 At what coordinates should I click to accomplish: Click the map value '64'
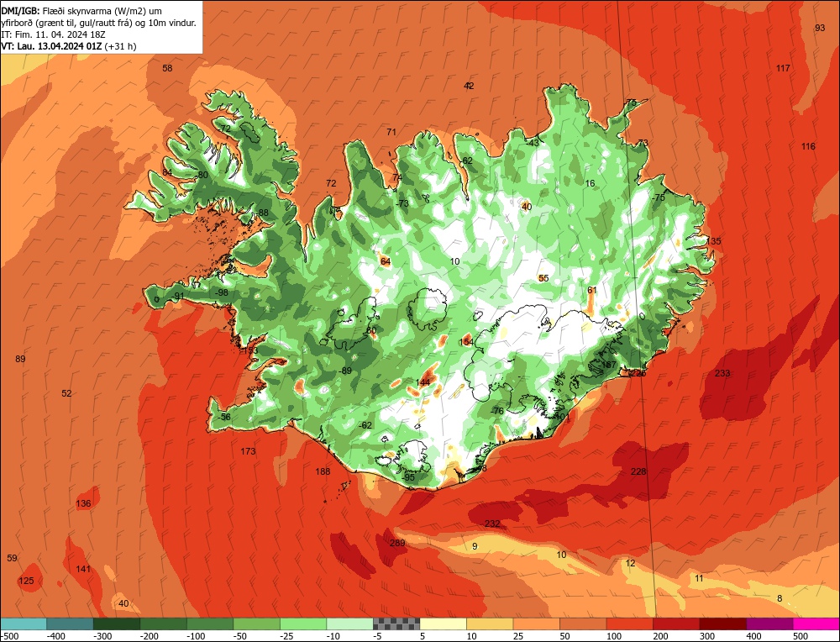[x=386, y=261]
